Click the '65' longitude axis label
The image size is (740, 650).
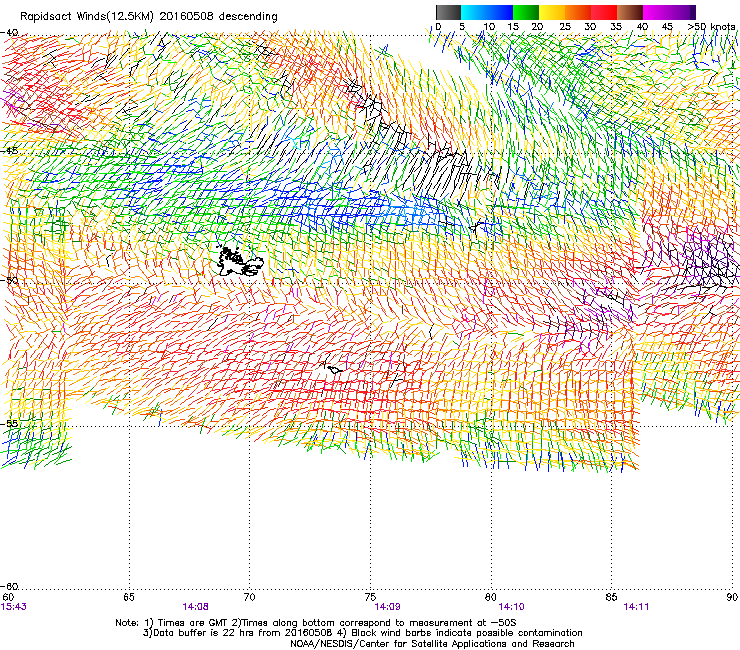[x=129, y=597]
